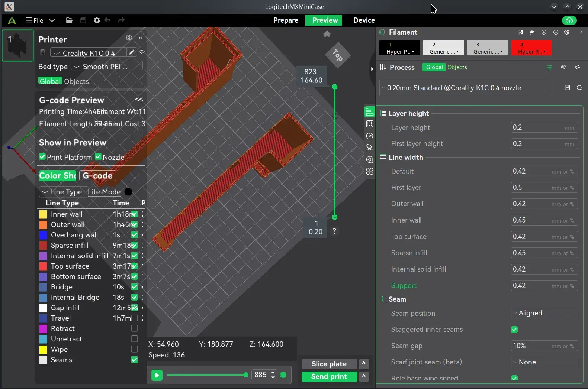Viewport: 588px width, 389px height.
Task: Open Scarf joint seam None dropdown
Action: click(544, 362)
